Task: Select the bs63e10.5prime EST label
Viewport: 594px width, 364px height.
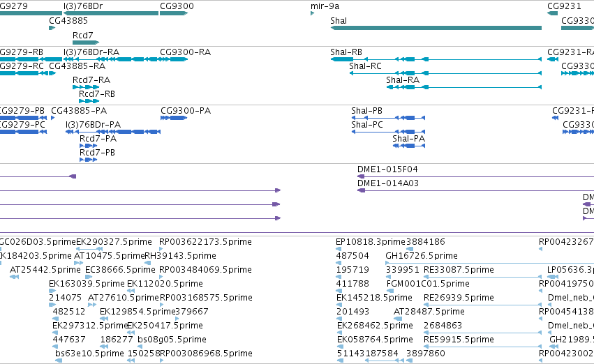Action: [x=89, y=354]
